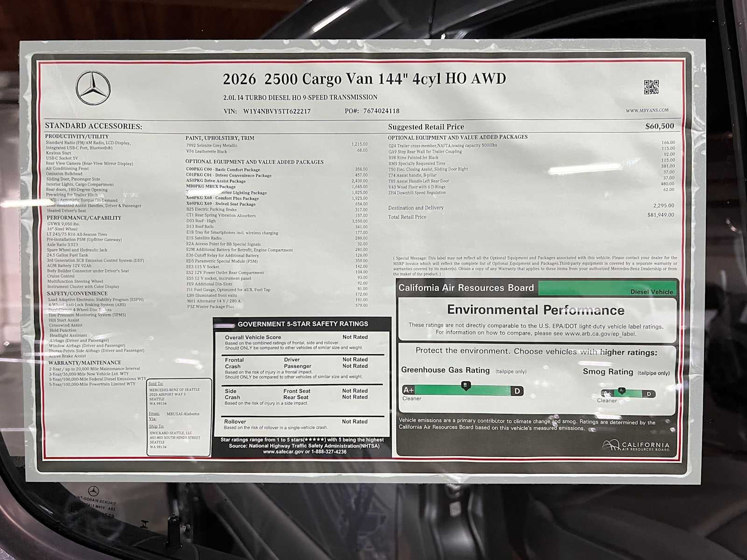
Task: Click the 'PAINT, UPHOLSTERY, TRIM' heading
Action: (220, 138)
